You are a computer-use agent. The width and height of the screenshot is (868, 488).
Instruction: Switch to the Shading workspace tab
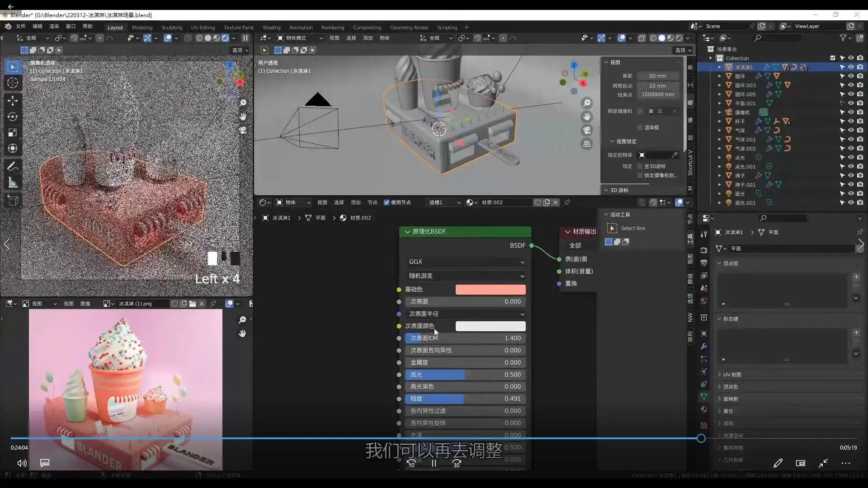[271, 27]
